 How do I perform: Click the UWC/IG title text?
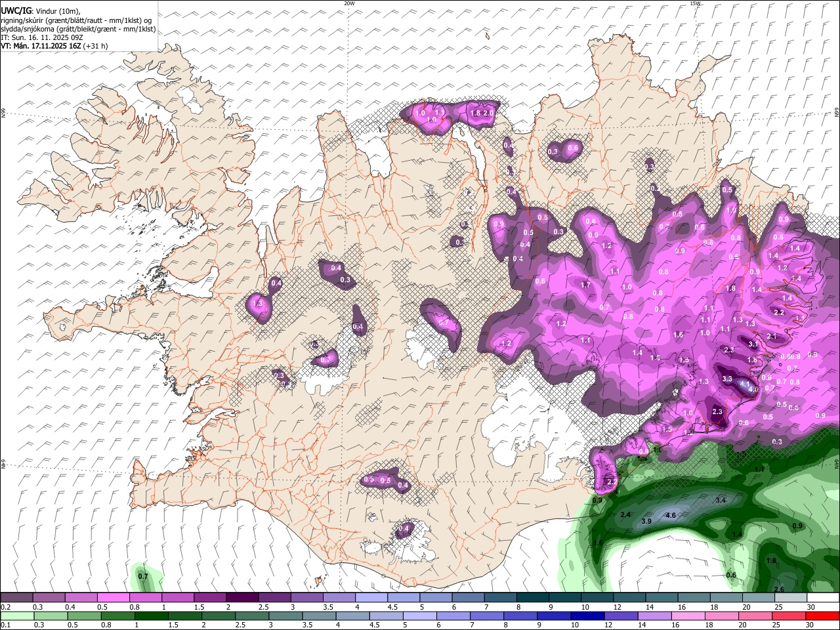tap(16, 11)
